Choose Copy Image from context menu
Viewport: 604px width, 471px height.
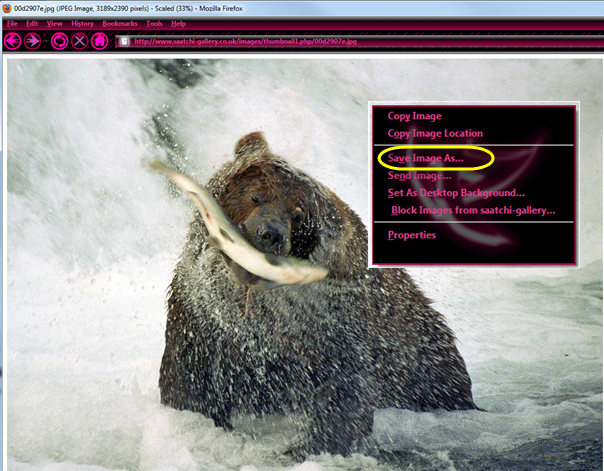click(x=414, y=116)
